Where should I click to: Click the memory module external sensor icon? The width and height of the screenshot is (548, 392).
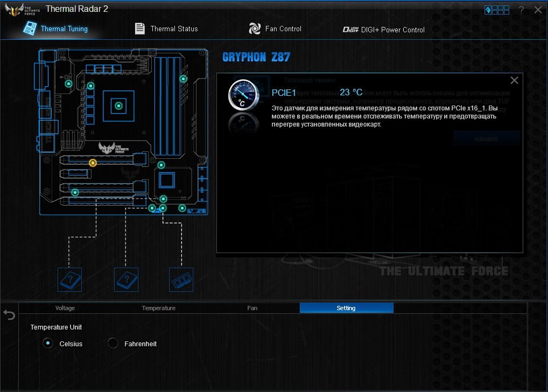181,279
